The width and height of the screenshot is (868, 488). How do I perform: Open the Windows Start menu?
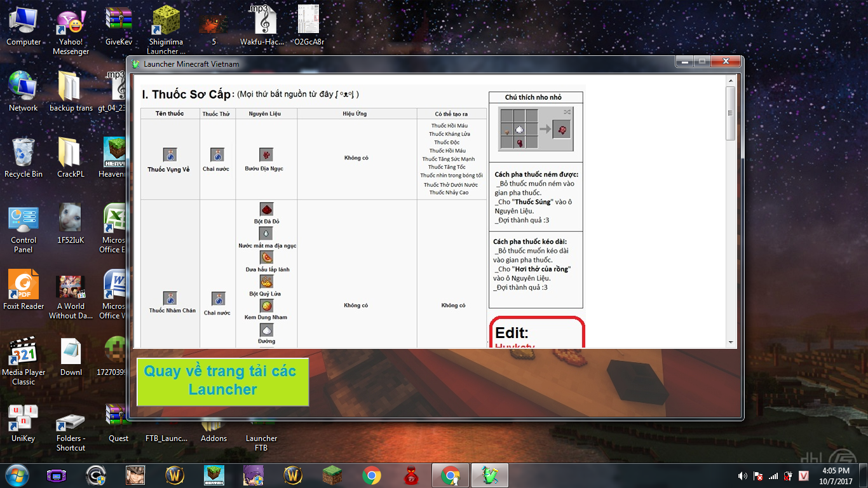pyautogui.click(x=17, y=475)
